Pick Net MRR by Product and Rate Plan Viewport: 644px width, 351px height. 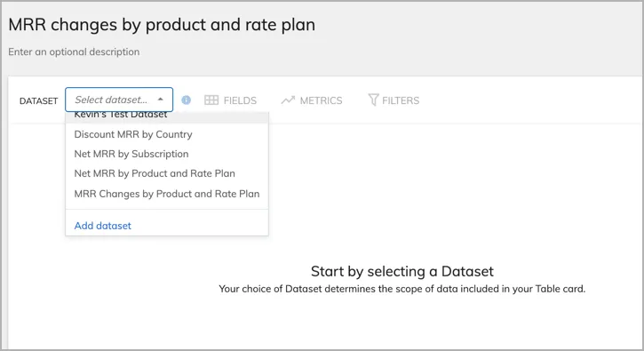tap(167, 173)
